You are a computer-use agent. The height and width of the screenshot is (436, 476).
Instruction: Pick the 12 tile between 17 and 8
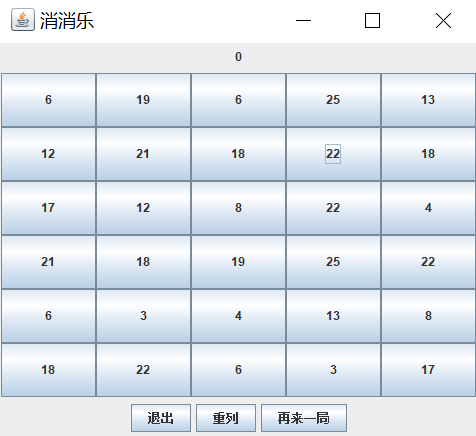coord(143,208)
